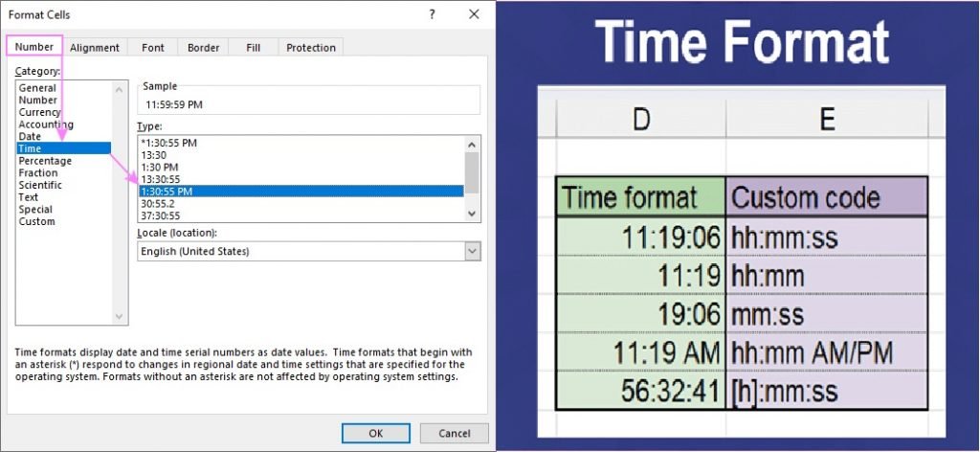Viewport: 980px width, 452px height.
Task: Go to the Border tab
Action: click(x=203, y=48)
